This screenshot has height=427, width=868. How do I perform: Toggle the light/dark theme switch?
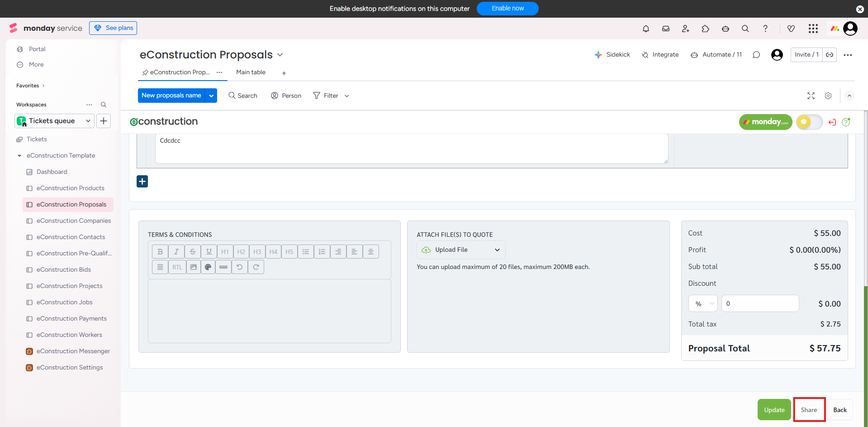click(809, 122)
